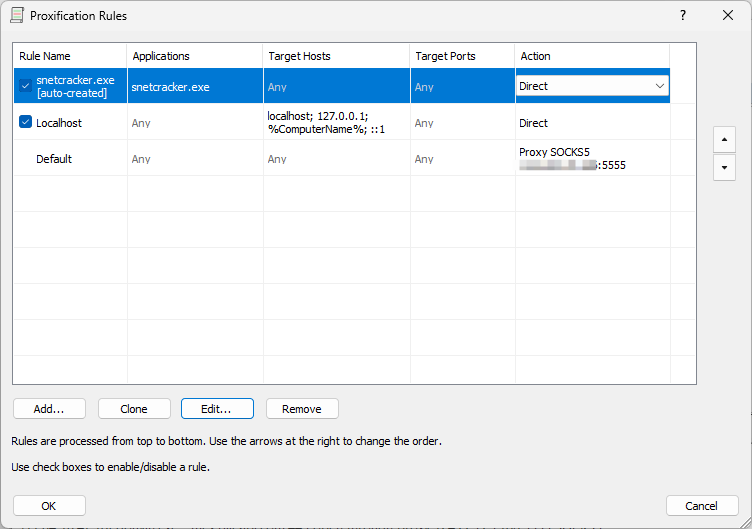Open the Edit... rule dialog
Screen dimensions: 752x529
click(x=217, y=409)
